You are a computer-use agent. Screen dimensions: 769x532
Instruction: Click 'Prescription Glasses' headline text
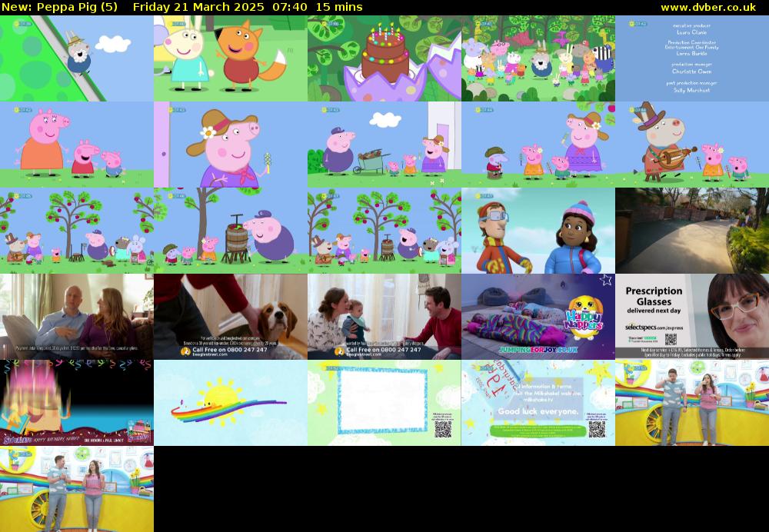coord(654,296)
